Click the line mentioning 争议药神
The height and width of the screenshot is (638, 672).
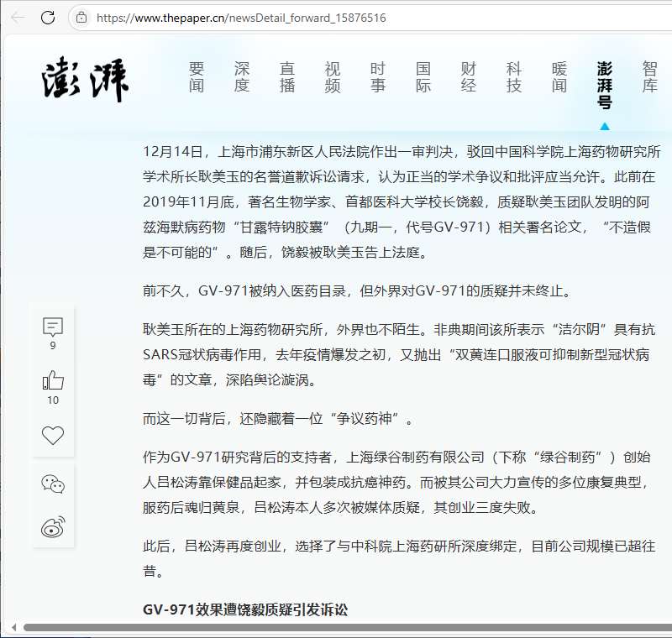pos(278,419)
